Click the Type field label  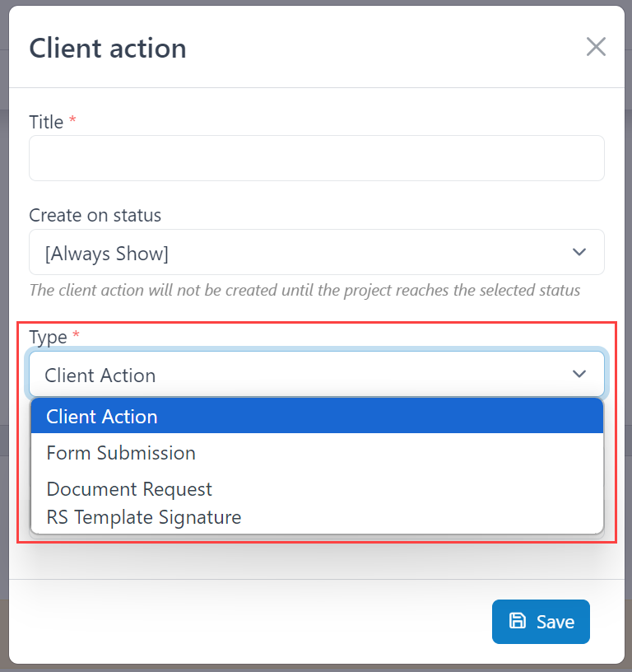pos(48,336)
